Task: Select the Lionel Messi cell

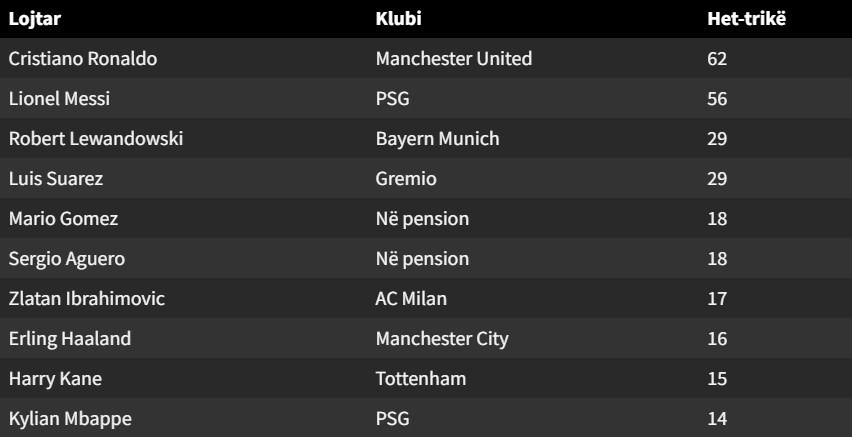Action: click(59, 98)
